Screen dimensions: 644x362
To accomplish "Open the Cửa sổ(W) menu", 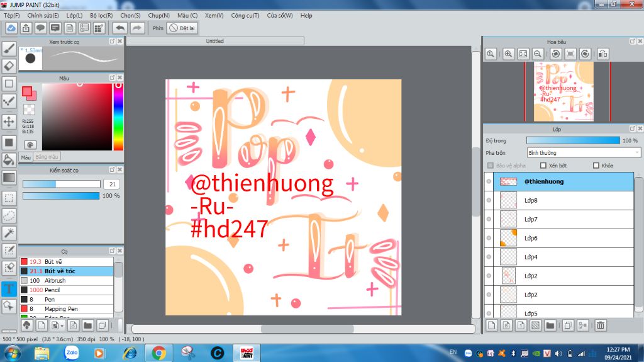I will pyautogui.click(x=280, y=15).
